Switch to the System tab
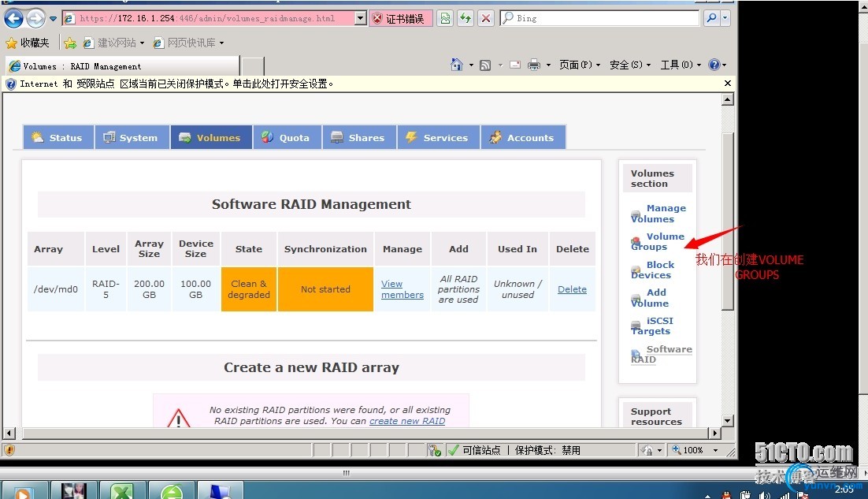The height and width of the screenshot is (499, 868). coord(132,137)
